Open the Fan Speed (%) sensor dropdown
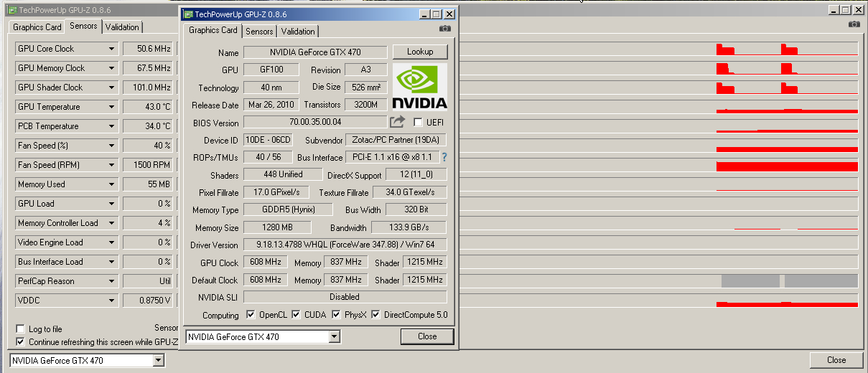Screen dimensions: 868x373 coord(111,146)
